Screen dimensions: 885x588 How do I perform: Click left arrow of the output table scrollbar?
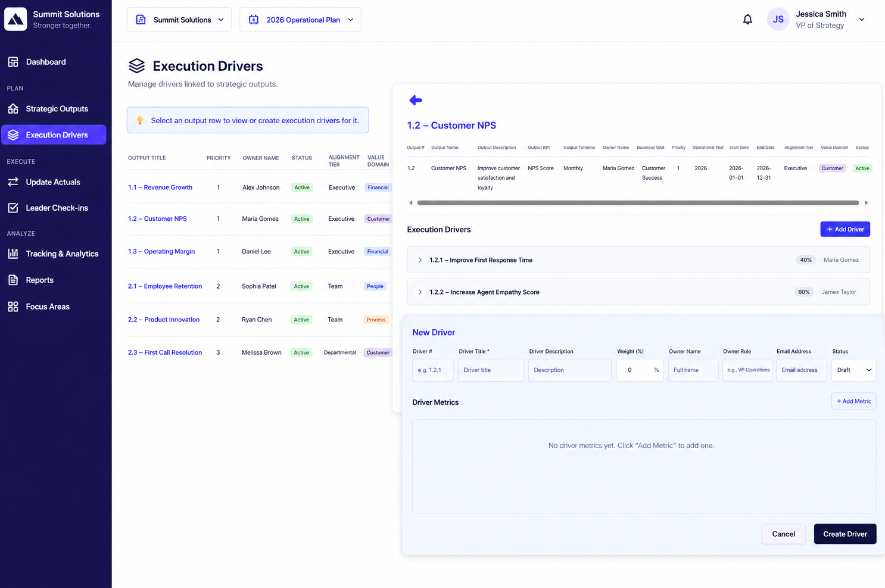coord(410,203)
